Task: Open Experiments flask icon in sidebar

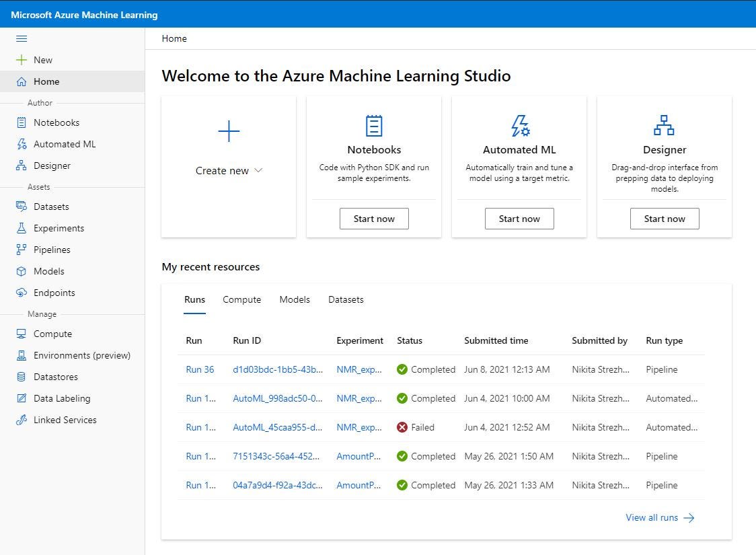Action: [x=22, y=228]
